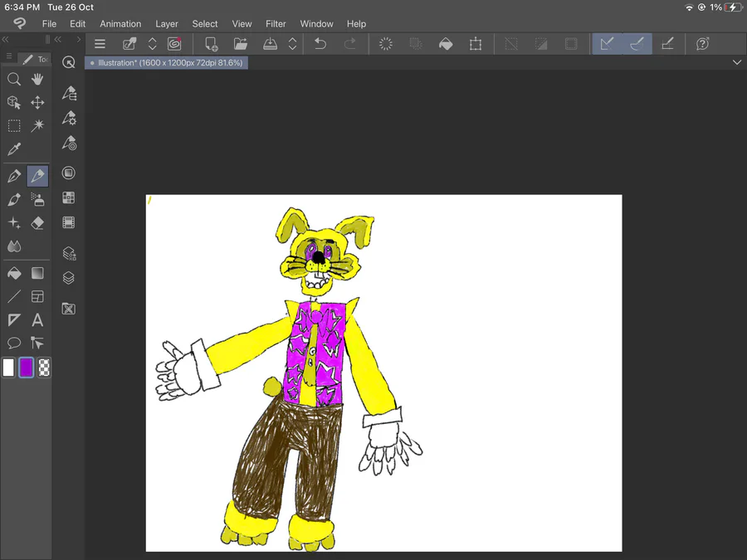747x560 pixels.
Task: Select the rectangular Selection area tool
Action: (x=14, y=126)
